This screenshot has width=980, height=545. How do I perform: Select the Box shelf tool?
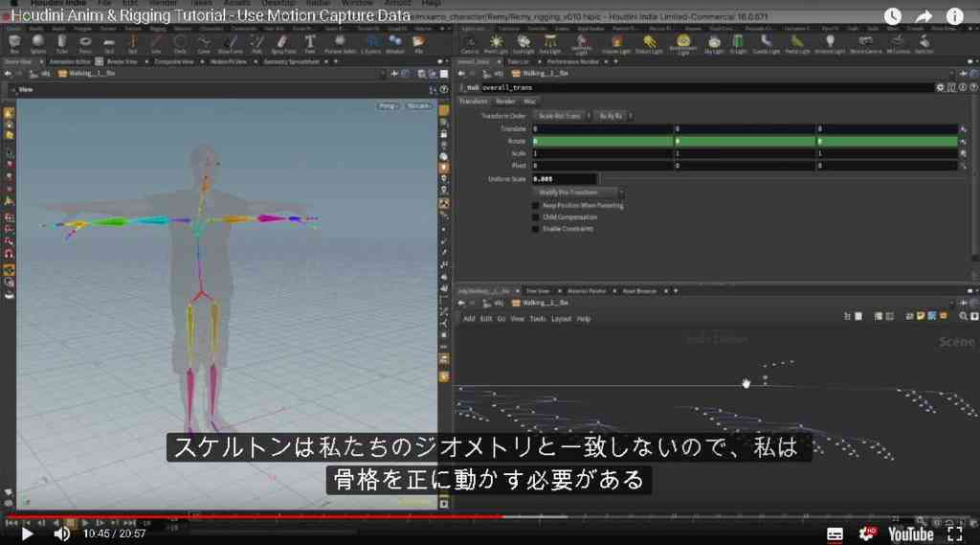(14, 43)
